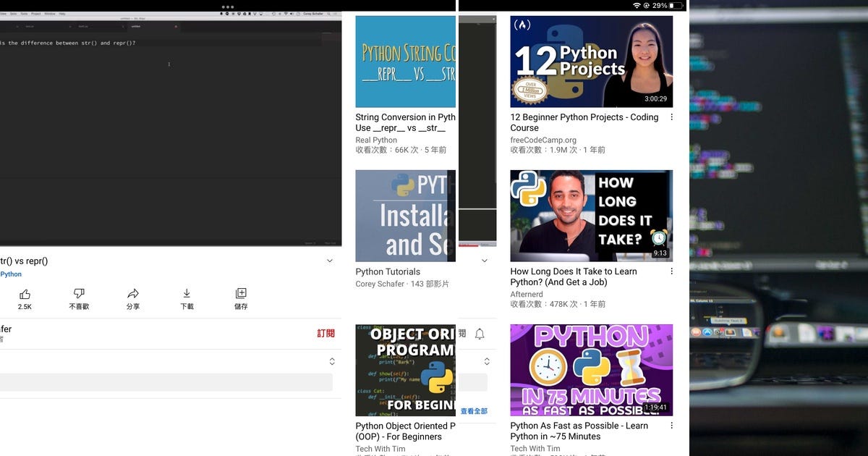Toggle the channel notification bell
The width and height of the screenshot is (868, 456).
click(479, 332)
